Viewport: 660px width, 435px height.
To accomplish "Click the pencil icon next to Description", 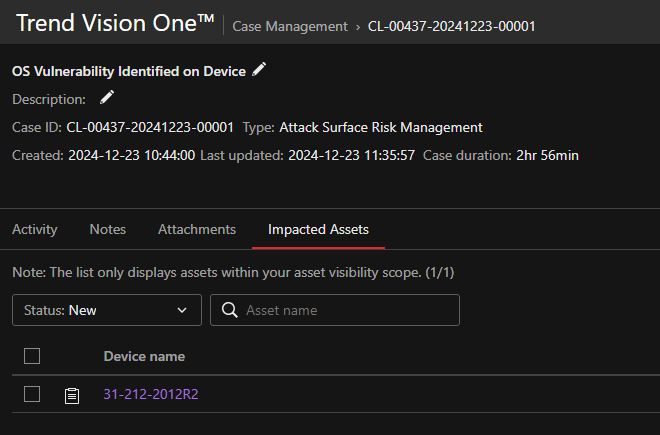I will pyautogui.click(x=107, y=98).
